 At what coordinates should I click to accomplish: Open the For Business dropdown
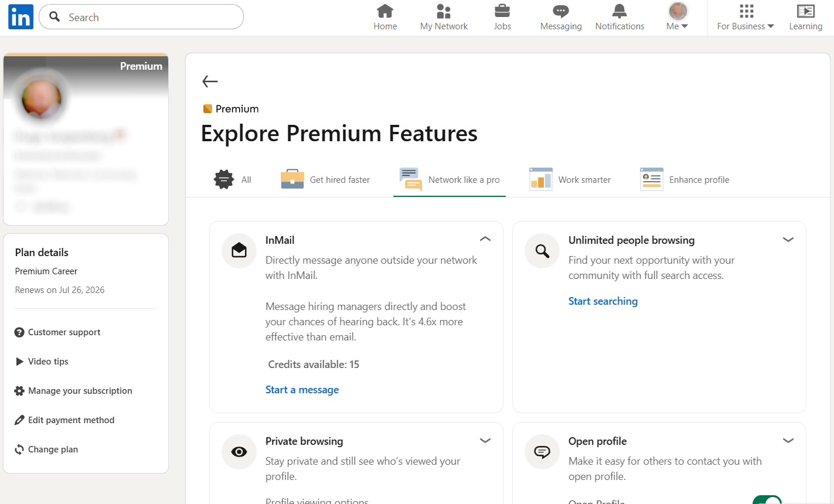point(746,18)
